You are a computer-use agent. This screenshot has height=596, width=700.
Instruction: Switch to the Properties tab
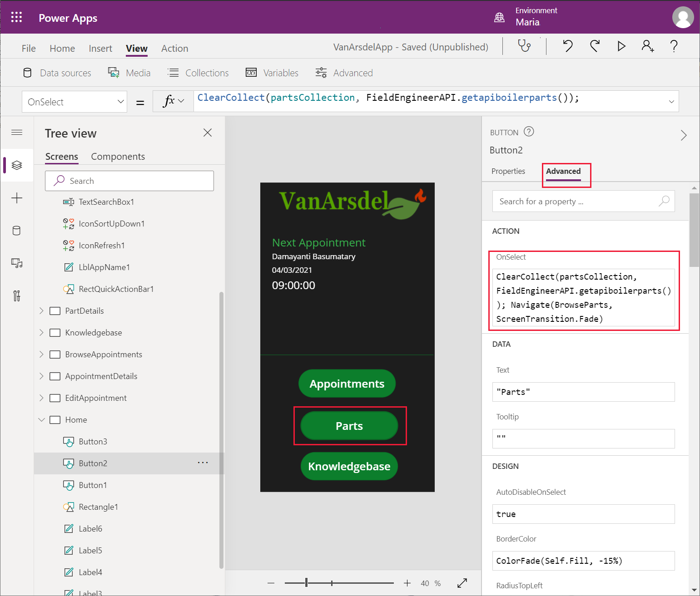point(508,171)
